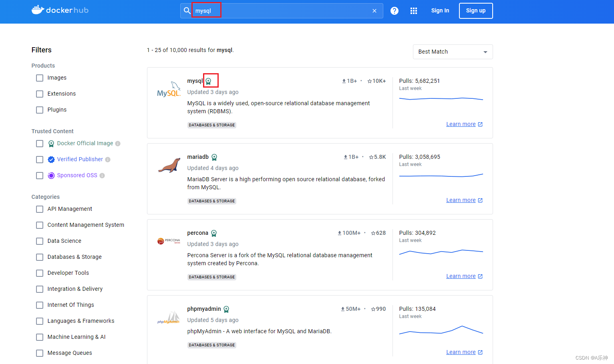Click info icon beside Sponsored OSS
This screenshot has width=614, height=364.
click(102, 176)
